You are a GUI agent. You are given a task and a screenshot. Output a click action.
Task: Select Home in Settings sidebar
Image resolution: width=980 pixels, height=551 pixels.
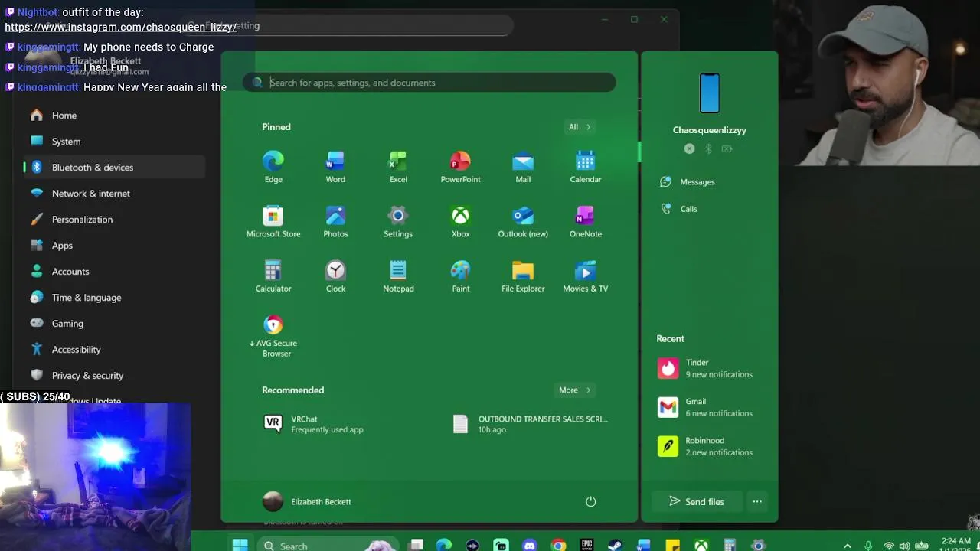pyautogui.click(x=113, y=116)
